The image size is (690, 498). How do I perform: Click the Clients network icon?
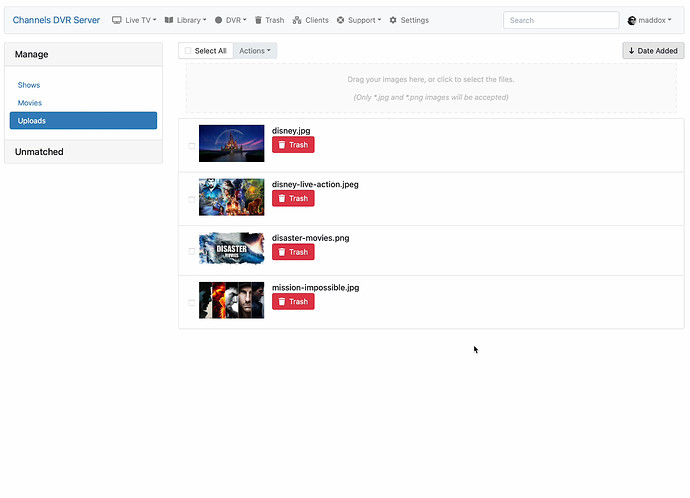point(297,20)
